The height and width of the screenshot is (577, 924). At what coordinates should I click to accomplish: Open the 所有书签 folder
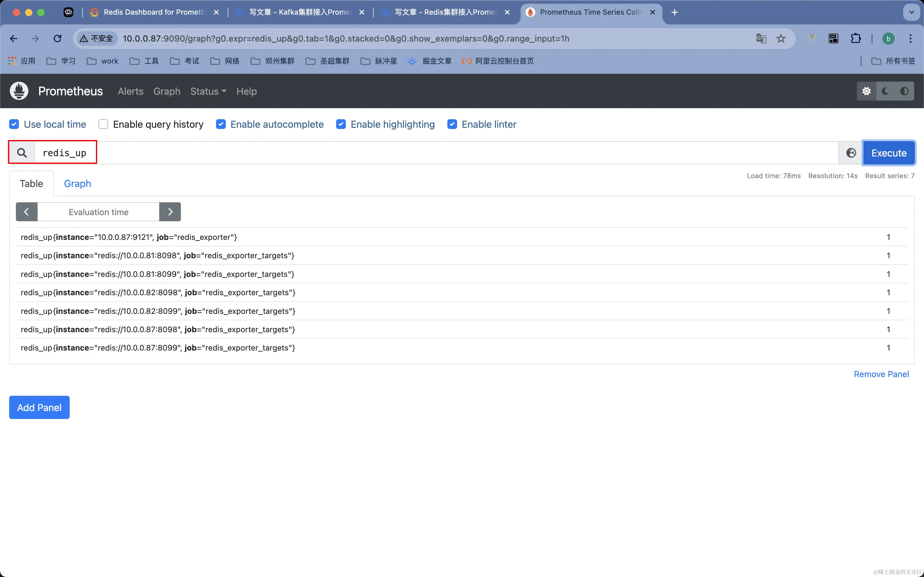(x=893, y=61)
